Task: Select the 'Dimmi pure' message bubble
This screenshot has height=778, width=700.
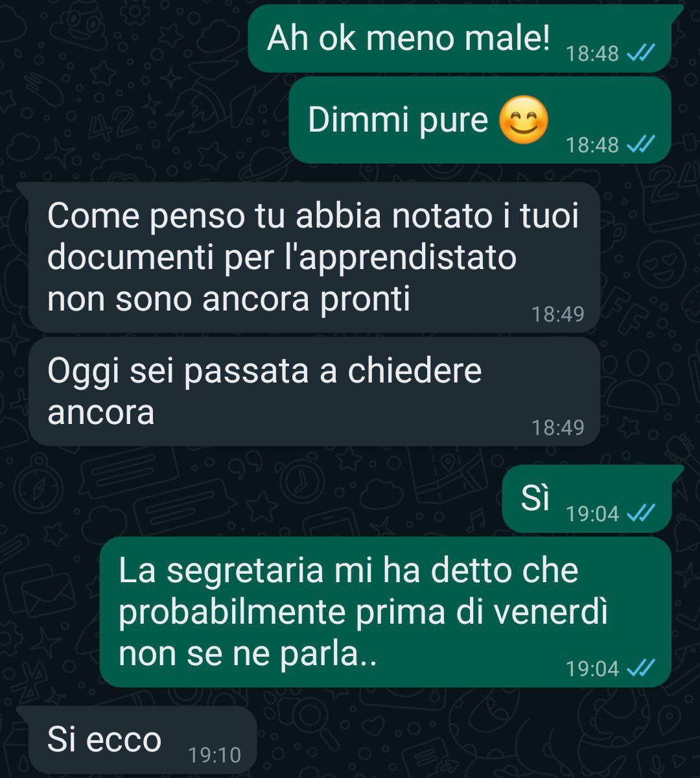Action: [480, 121]
